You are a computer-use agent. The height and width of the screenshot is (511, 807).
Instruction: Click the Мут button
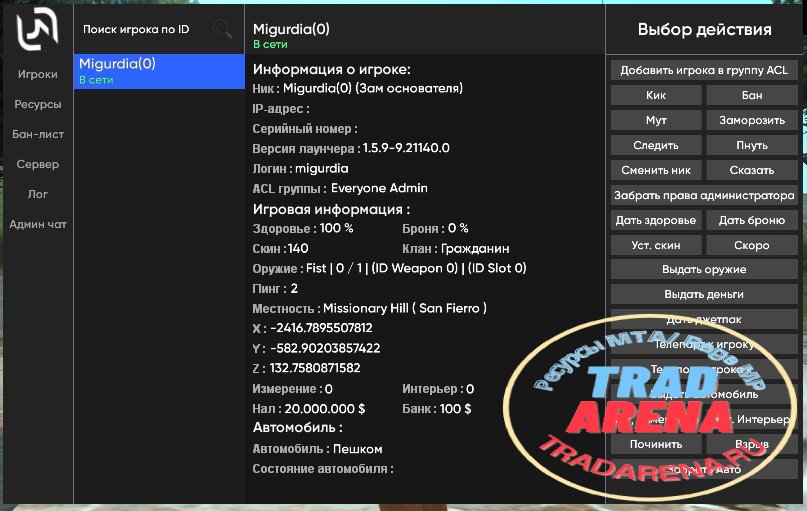[x=656, y=120]
